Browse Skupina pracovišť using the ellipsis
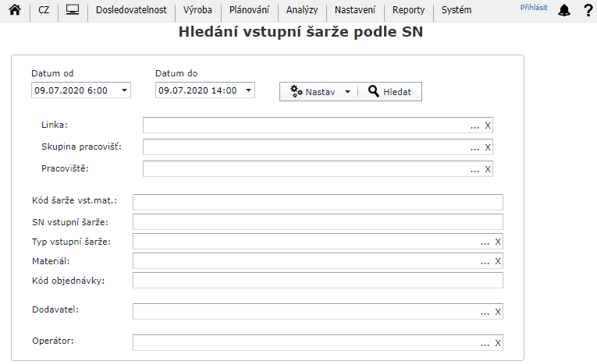 click(x=474, y=147)
